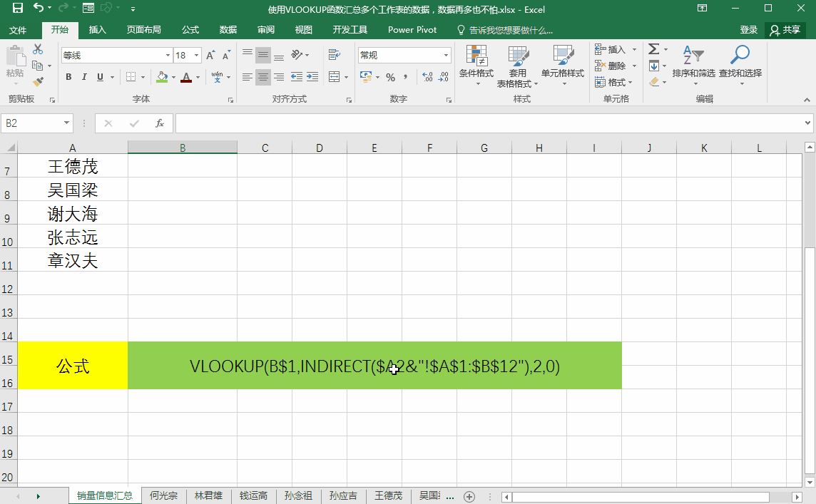Switch to the 公式 ribbon tab
Screen dimensions: 816x504
click(x=190, y=30)
